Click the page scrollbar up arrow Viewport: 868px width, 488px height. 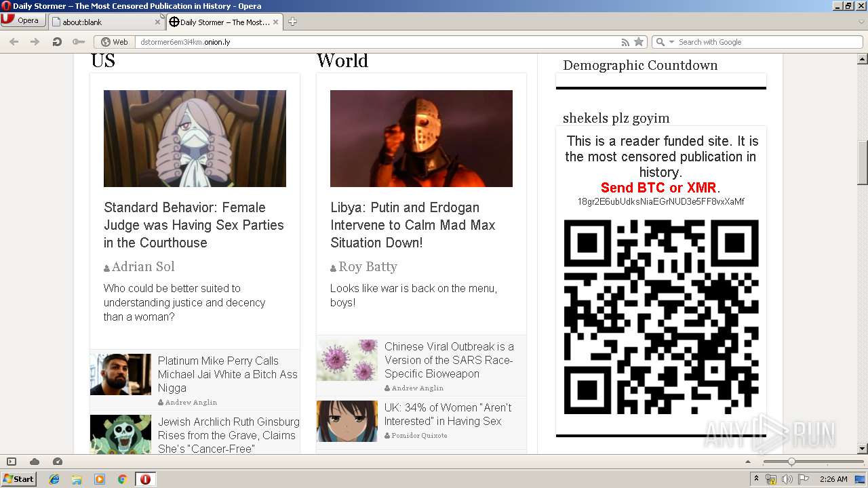tap(863, 60)
